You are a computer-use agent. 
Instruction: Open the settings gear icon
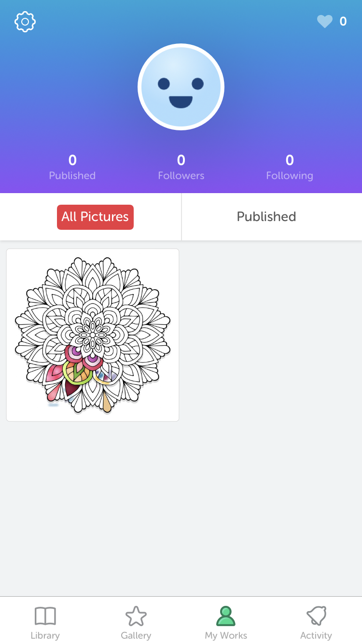click(25, 22)
